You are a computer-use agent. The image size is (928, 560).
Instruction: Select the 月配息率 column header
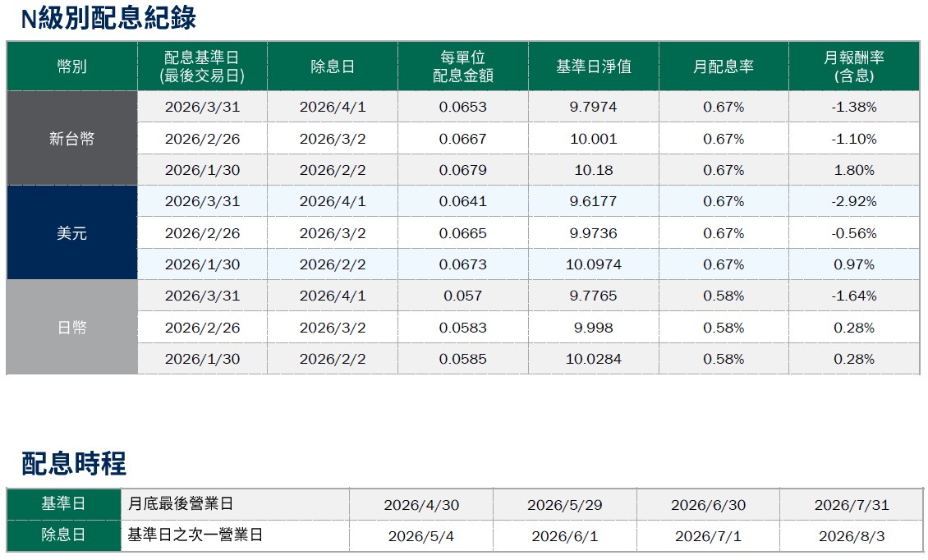(x=723, y=67)
